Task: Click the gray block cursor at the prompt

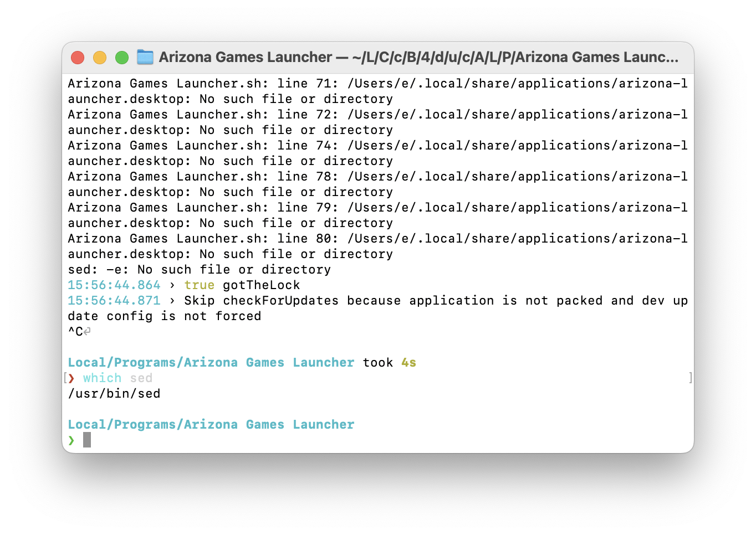Action: [87, 440]
